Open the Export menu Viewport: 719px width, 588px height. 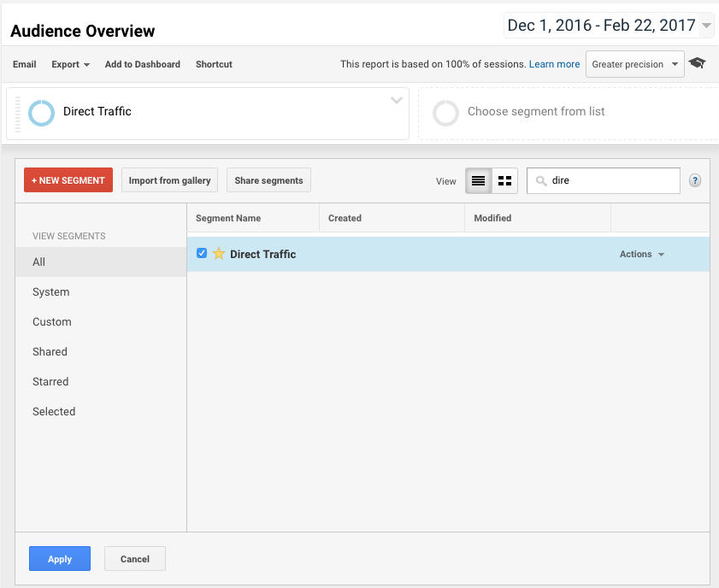70,64
